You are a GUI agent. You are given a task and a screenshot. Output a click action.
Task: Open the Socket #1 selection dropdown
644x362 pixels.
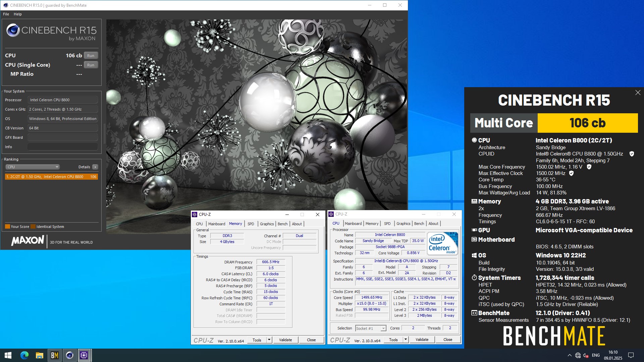coord(371,328)
